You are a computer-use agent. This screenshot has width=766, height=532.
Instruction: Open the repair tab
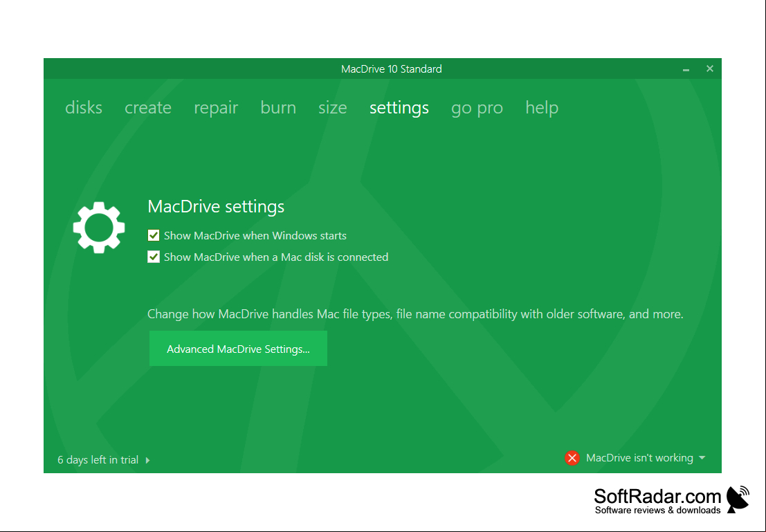point(216,108)
